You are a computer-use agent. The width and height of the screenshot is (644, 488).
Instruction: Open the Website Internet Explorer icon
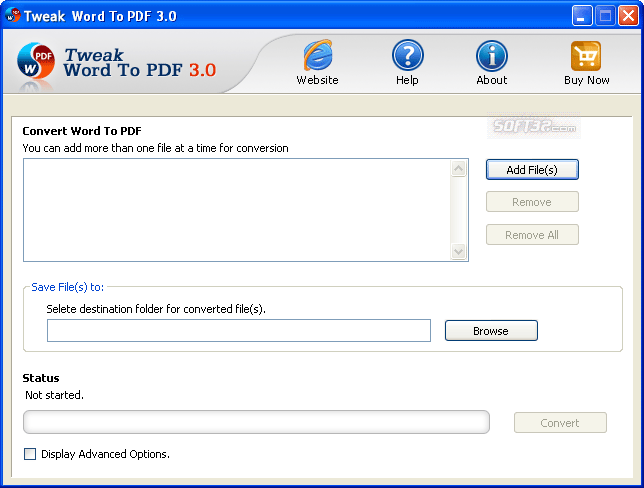pyautogui.click(x=318, y=55)
